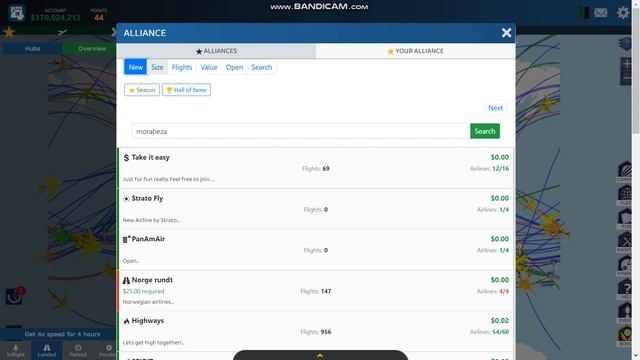Open the YOUR ALLIANCE tab
Image resolution: width=640 pixels, height=360 pixels.
coord(415,51)
